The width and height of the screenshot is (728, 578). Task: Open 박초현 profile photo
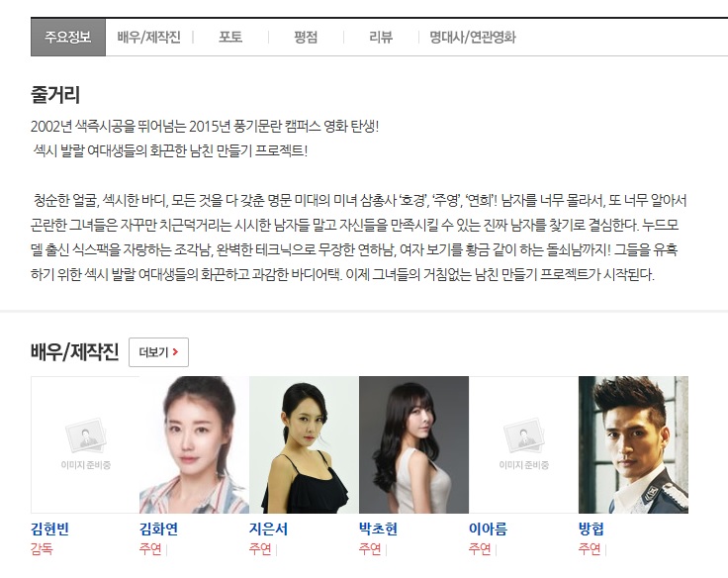coord(413,444)
